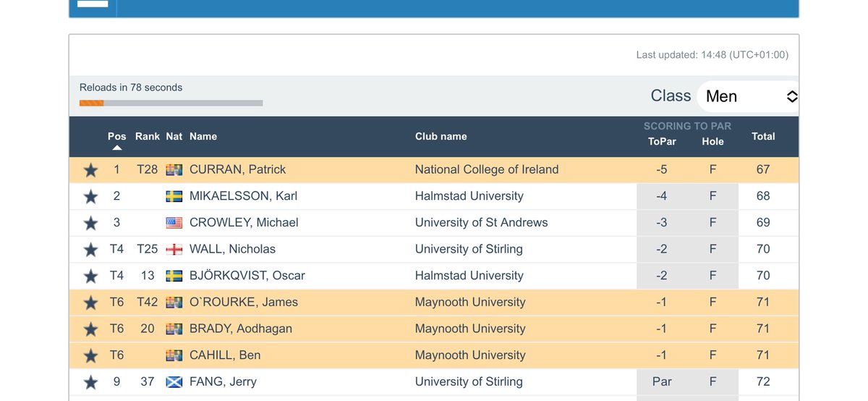Click Scotland flag for FANG, Jerry

(x=174, y=382)
